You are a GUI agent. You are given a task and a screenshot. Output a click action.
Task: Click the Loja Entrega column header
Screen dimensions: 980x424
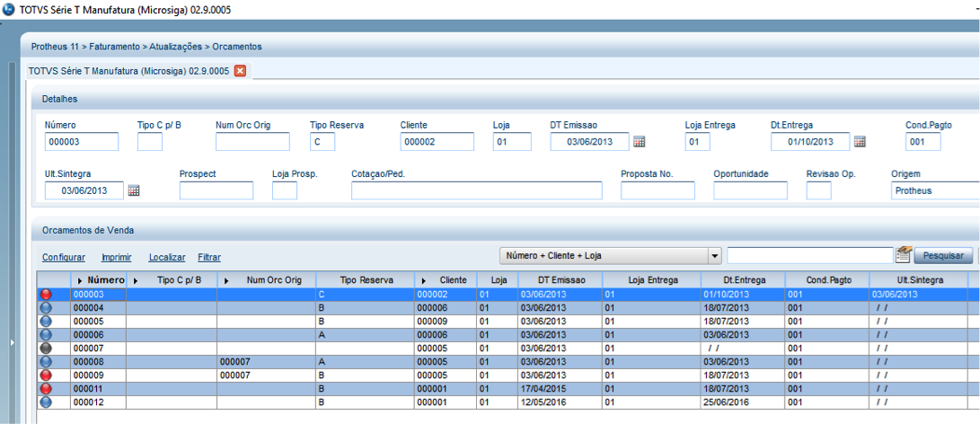(652, 280)
